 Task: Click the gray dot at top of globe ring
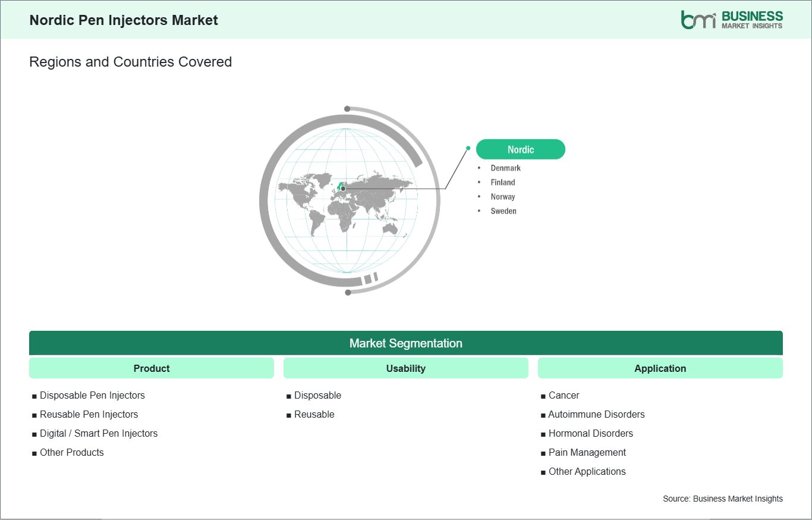pyautogui.click(x=347, y=109)
